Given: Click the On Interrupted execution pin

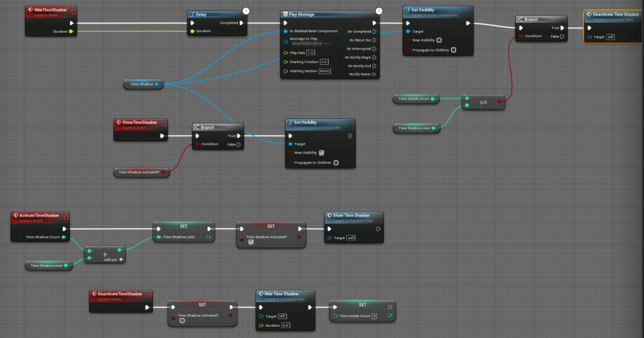Looking at the screenshot, I should [375, 48].
